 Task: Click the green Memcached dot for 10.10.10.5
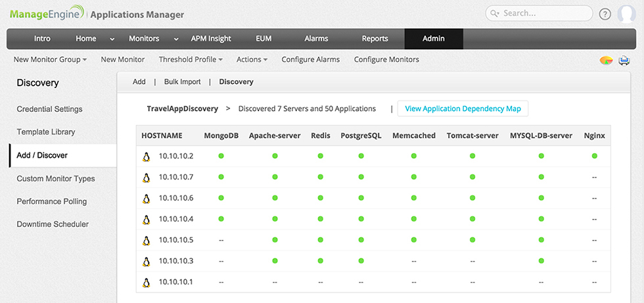(x=413, y=240)
